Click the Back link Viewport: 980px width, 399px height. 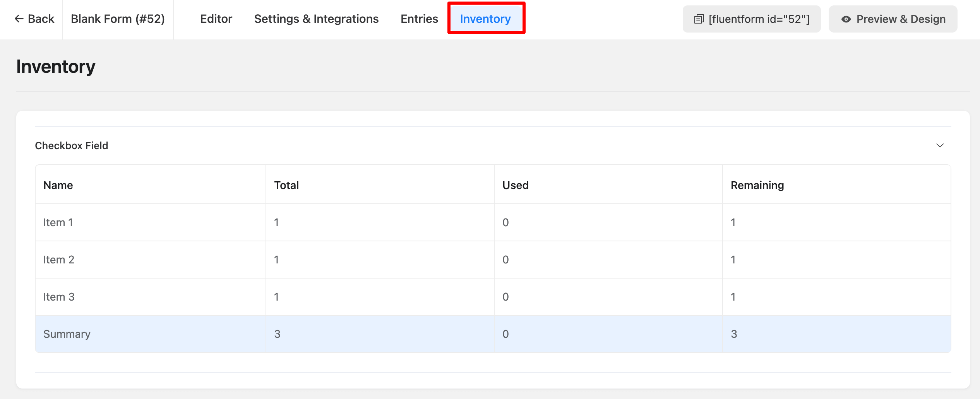(41, 19)
